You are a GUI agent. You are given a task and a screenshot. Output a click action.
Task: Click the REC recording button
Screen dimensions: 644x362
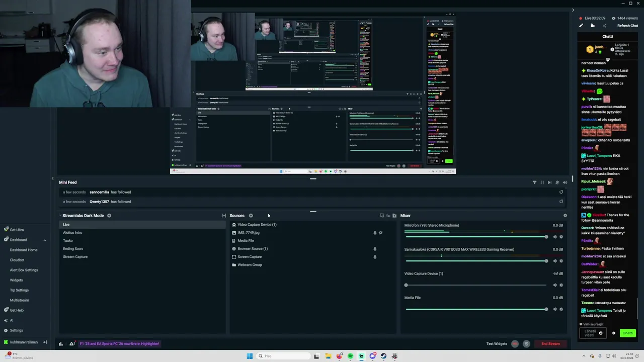click(515, 344)
